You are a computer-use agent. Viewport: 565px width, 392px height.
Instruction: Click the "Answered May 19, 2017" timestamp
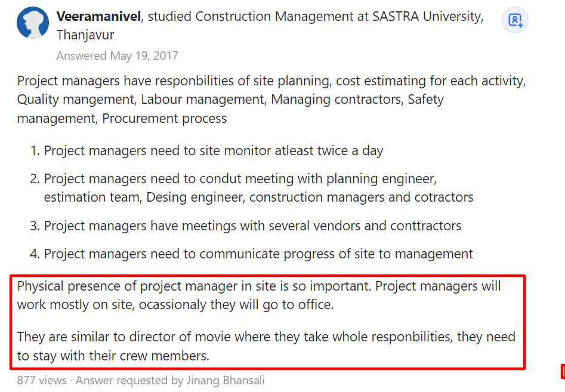117,56
